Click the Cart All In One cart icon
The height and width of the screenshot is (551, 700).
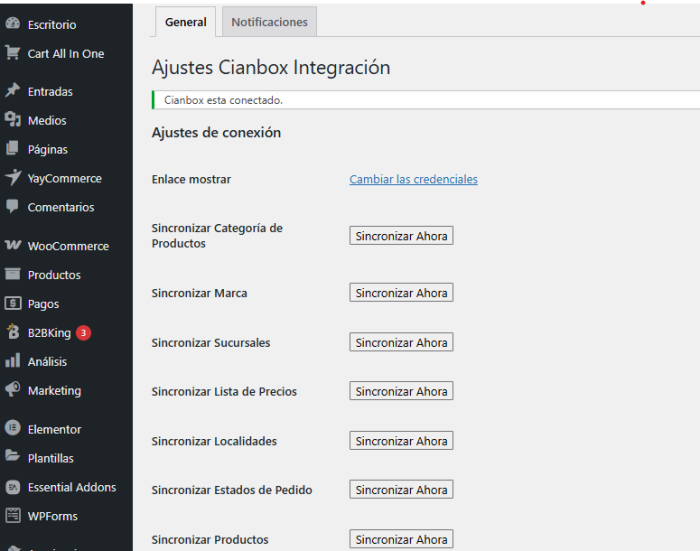[x=12, y=53]
